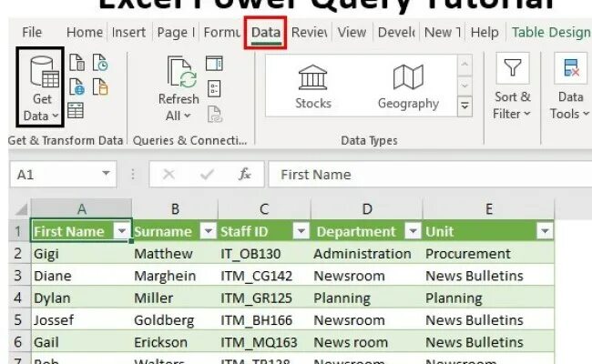Open Existing Connections icon
The height and width of the screenshot is (364, 592).
click(x=100, y=86)
